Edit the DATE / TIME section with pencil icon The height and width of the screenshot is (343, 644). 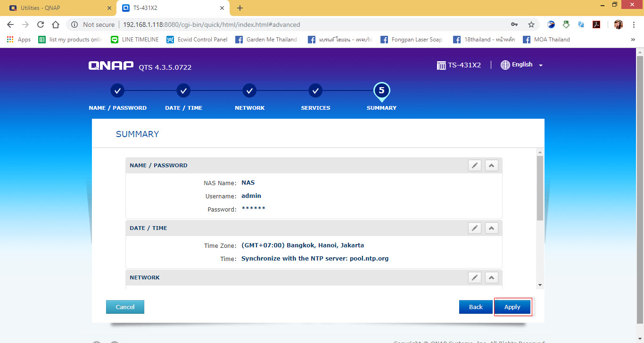click(x=475, y=228)
